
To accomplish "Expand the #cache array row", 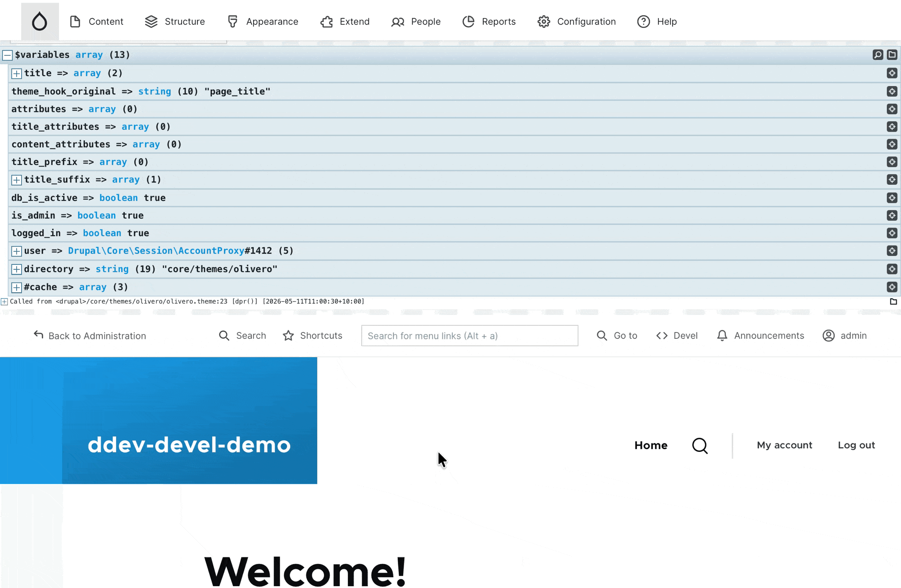I will (x=17, y=287).
